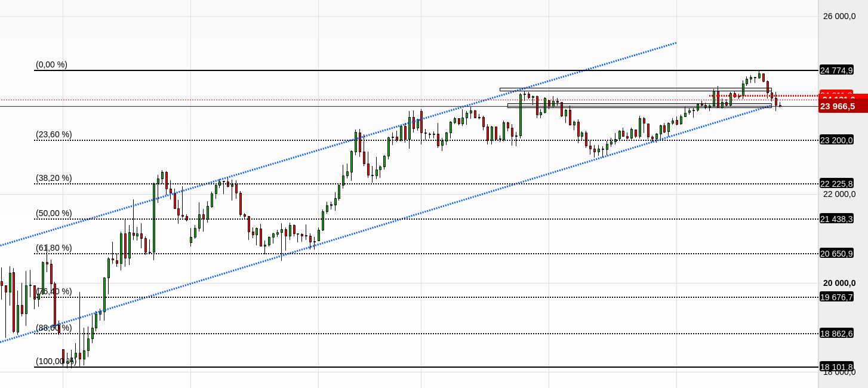Click the 26 000,0 axis scale value
Screen dimensions: 868x388
839,16
